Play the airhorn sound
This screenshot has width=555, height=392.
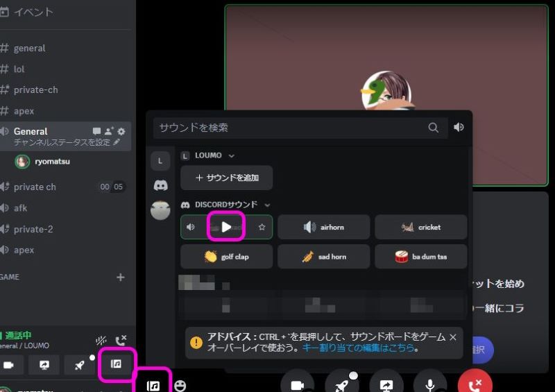tap(323, 227)
